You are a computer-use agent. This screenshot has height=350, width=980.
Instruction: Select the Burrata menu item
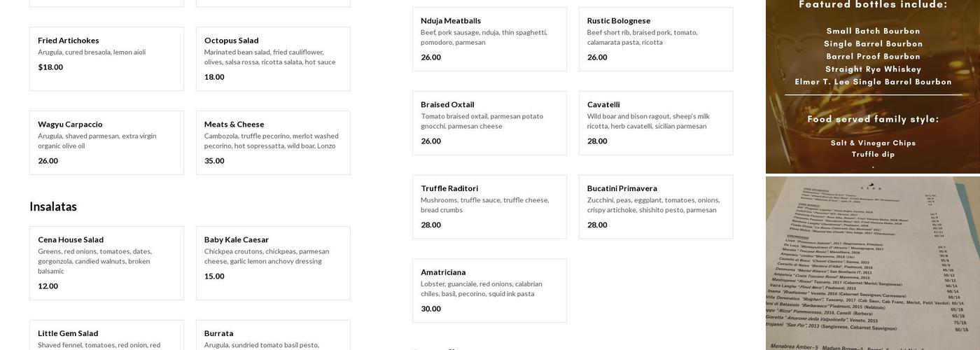click(273, 336)
